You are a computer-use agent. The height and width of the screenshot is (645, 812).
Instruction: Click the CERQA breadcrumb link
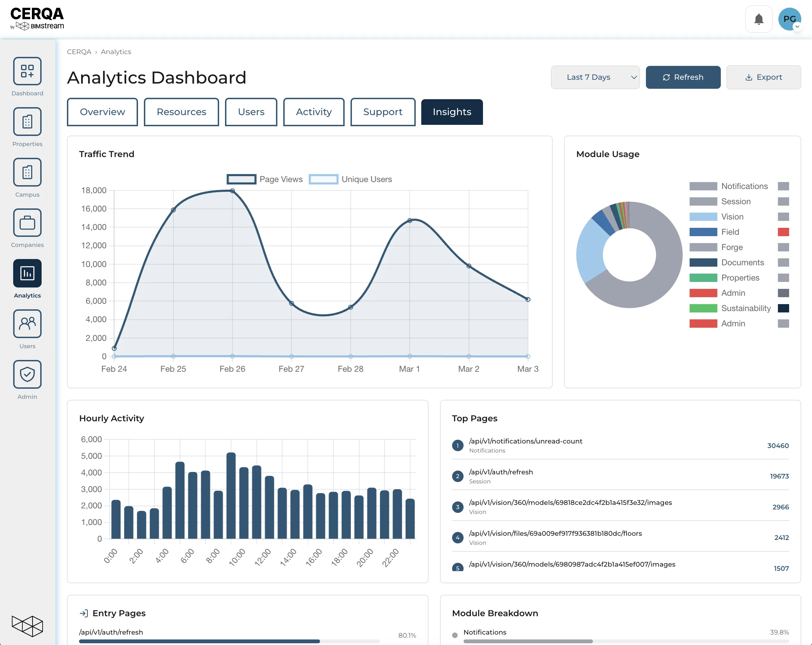[79, 52]
